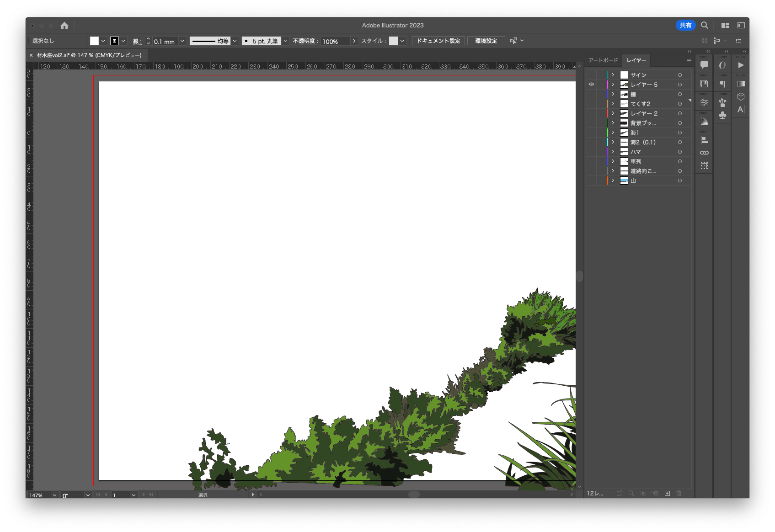The image size is (775, 532).
Task: Open the Symbols panel club icon
Action: [722, 115]
